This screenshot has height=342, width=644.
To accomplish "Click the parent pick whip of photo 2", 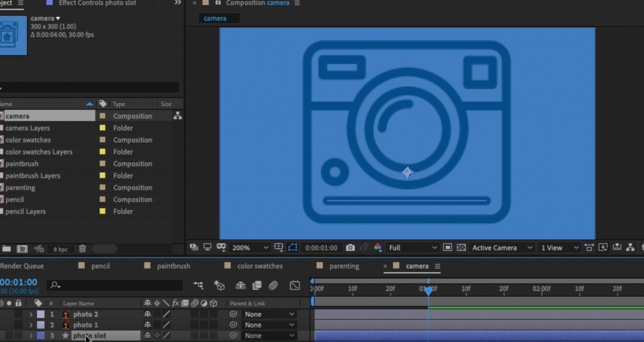I will tap(233, 314).
